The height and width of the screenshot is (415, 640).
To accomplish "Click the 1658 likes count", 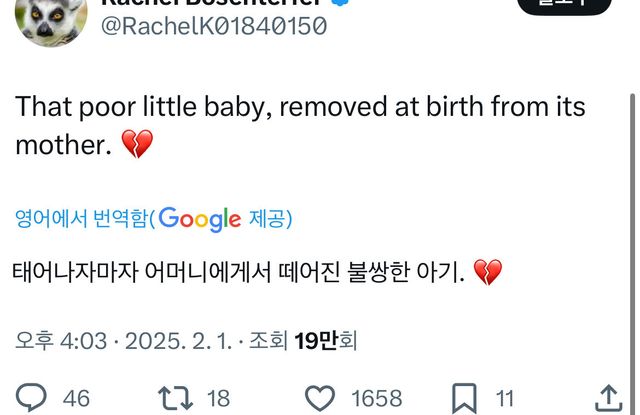I will click(377, 398).
